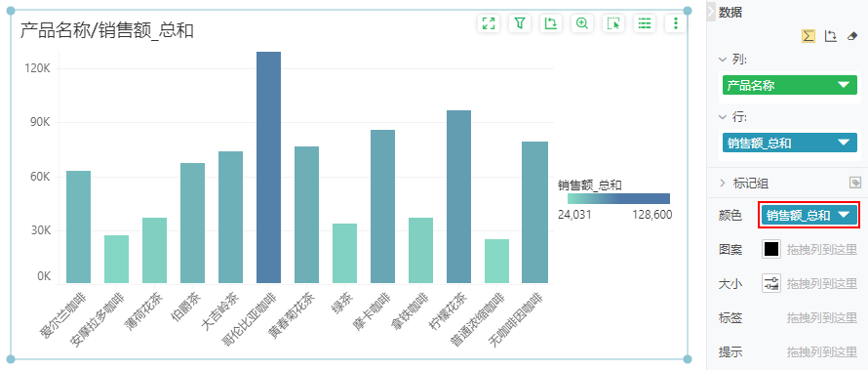Collapse the 数据 panel with arrow
The width and height of the screenshot is (868, 370).
point(711,12)
